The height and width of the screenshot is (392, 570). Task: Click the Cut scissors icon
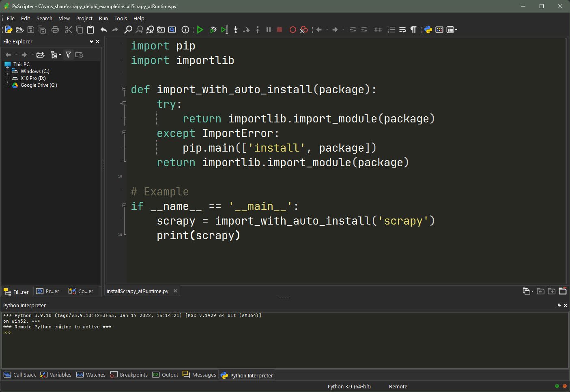(x=68, y=30)
